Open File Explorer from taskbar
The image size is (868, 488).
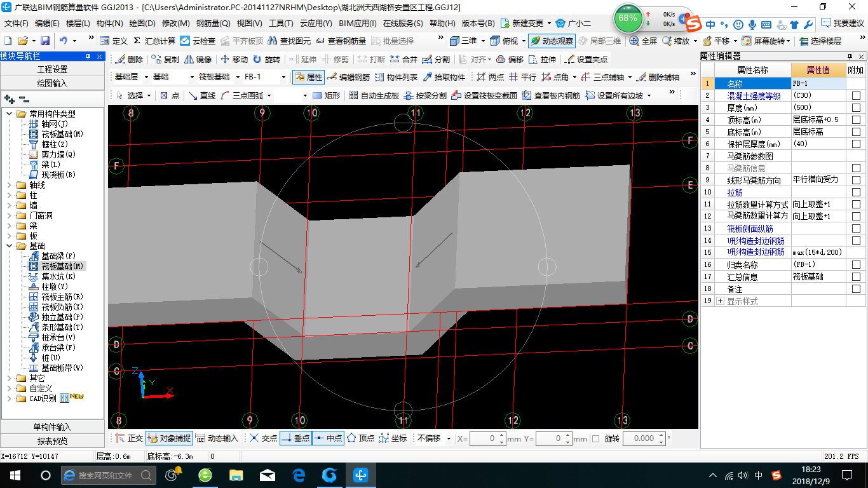click(x=236, y=475)
